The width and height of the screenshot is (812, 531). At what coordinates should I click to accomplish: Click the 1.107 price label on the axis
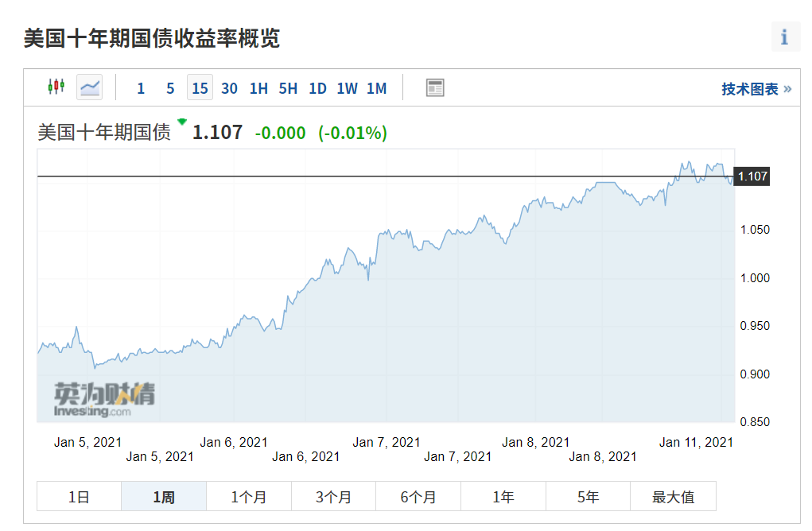tap(750, 176)
